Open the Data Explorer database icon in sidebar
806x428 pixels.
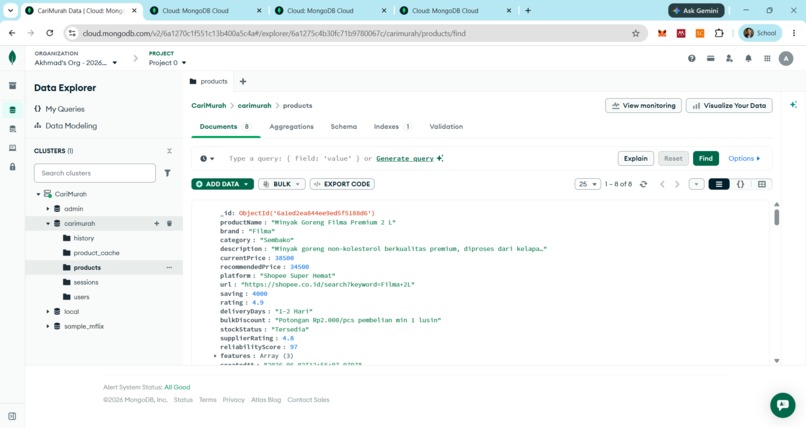point(12,109)
